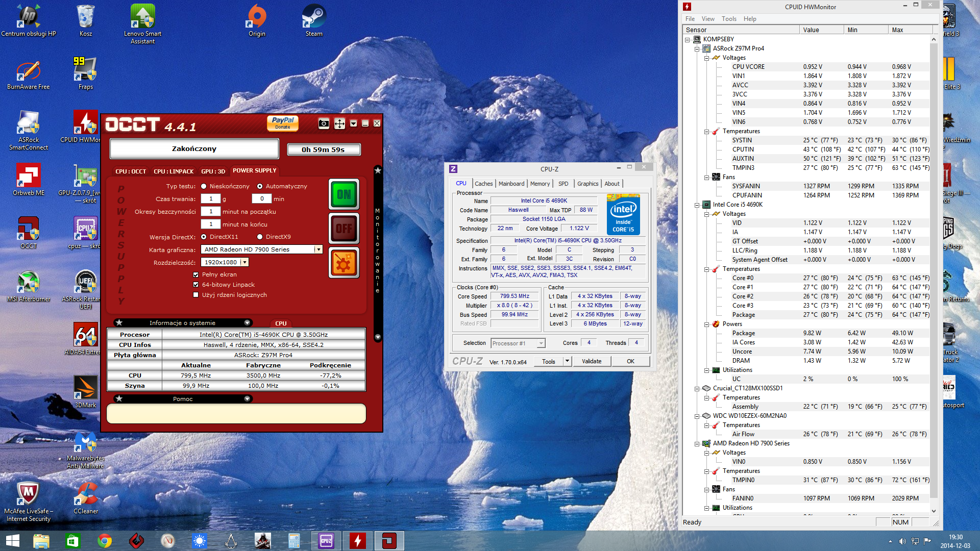This screenshot has width=980, height=551.
Task: Select the Nieskończony test type radio
Action: coord(204,186)
